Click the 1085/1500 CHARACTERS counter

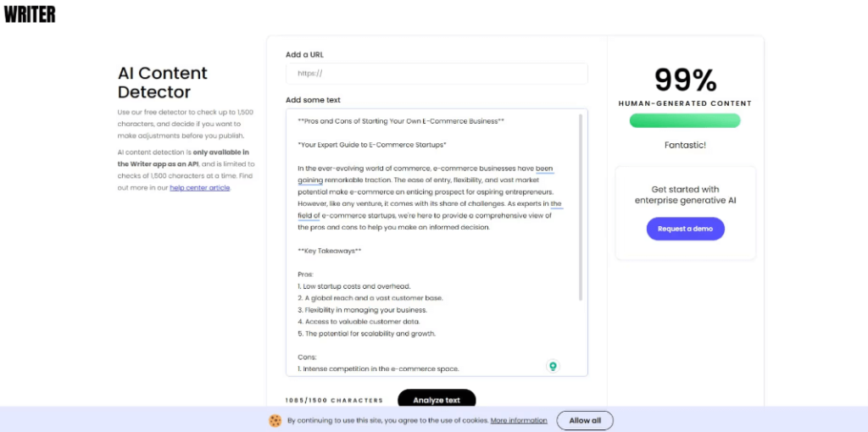point(334,400)
